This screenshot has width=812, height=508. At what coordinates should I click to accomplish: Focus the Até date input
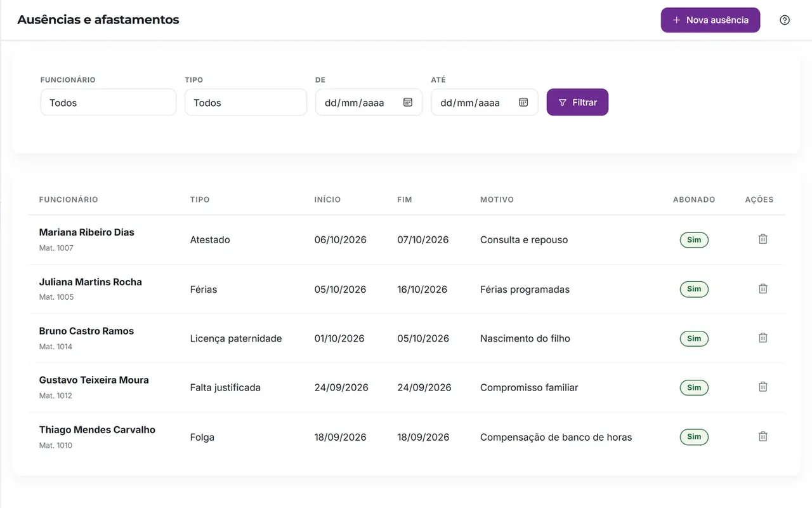(x=485, y=102)
